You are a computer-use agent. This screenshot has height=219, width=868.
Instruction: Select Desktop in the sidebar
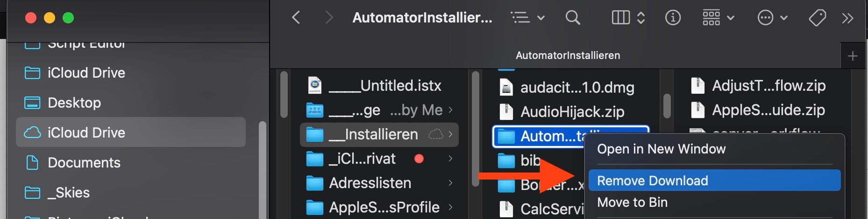tap(74, 102)
